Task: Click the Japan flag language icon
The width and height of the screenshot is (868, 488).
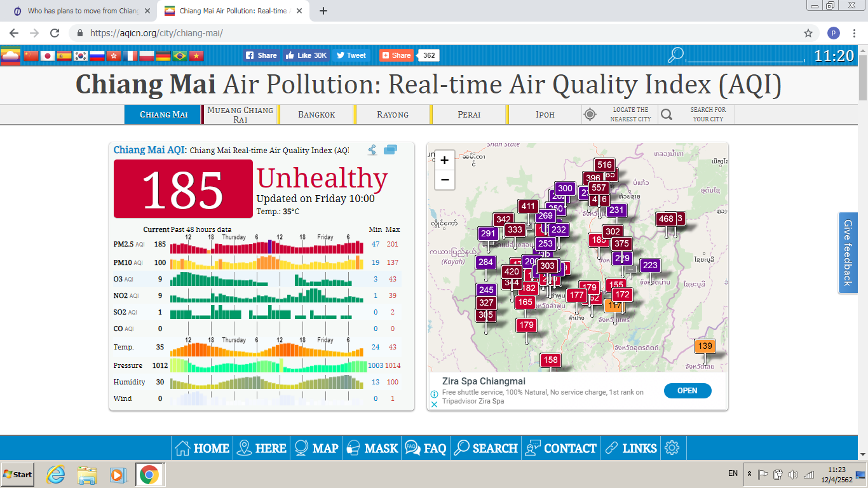Action: pyautogui.click(x=48, y=56)
